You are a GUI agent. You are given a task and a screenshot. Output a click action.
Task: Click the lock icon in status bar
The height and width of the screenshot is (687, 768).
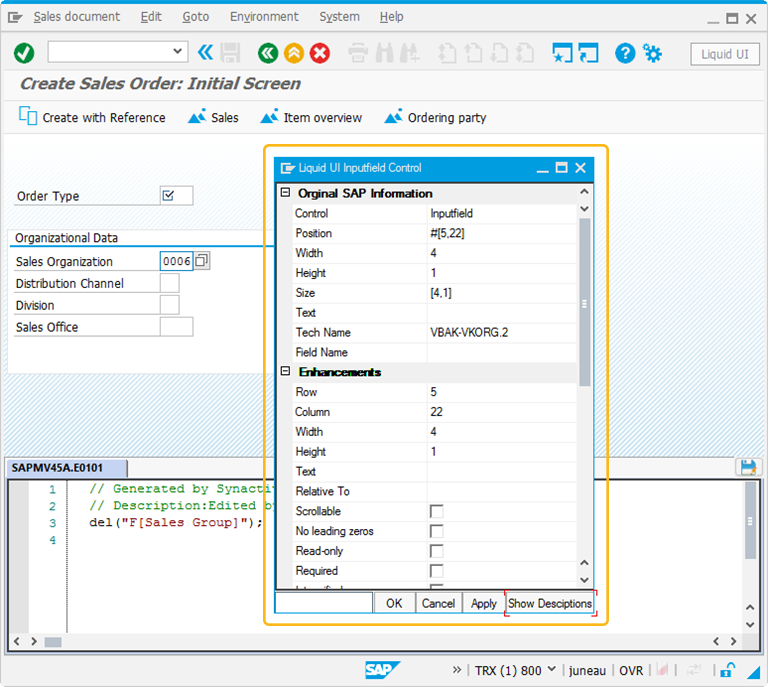[728, 669]
